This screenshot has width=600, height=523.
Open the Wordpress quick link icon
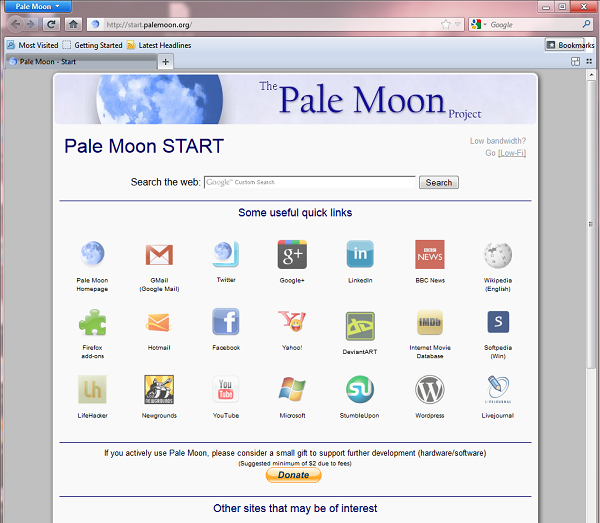point(430,389)
